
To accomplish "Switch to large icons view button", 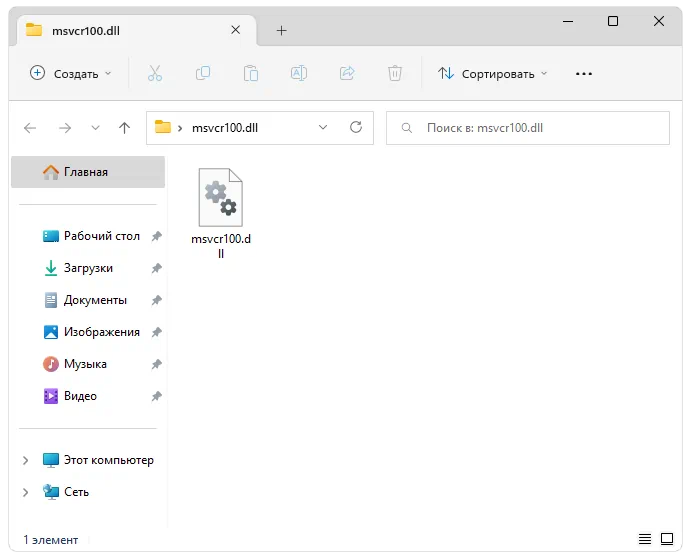I will pos(667,539).
